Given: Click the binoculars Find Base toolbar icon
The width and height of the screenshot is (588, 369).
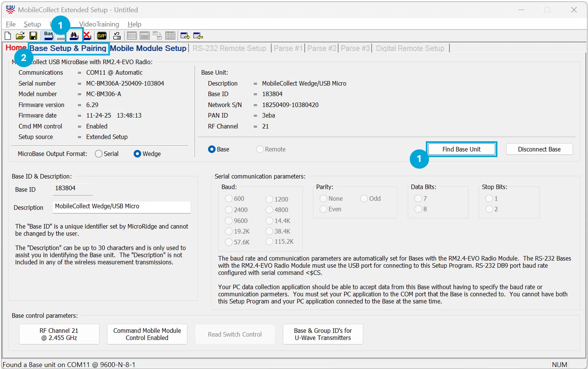Looking at the screenshot, I should 74,35.
